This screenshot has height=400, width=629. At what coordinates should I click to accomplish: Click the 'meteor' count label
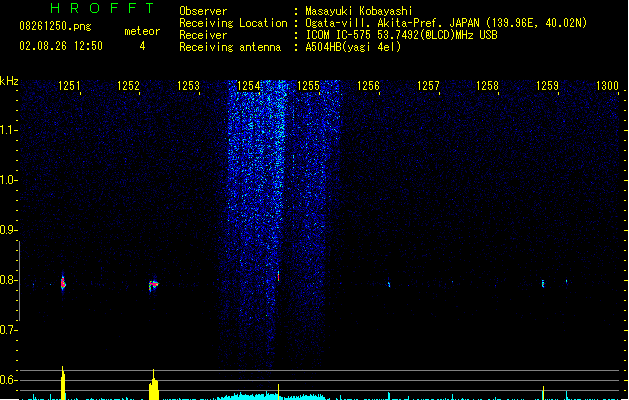tap(142, 31)
